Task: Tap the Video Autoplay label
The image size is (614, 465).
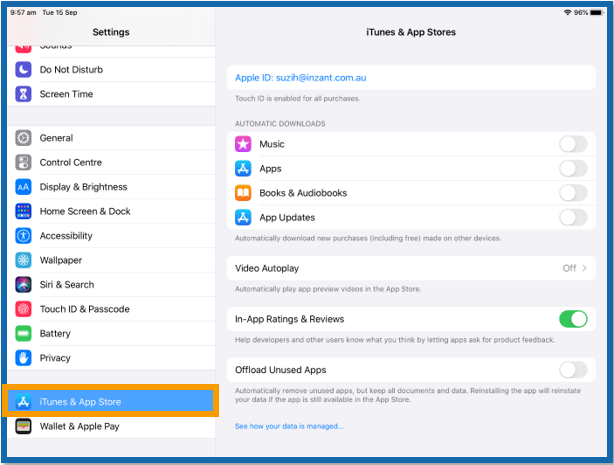Action: click(x=267, y=268)
